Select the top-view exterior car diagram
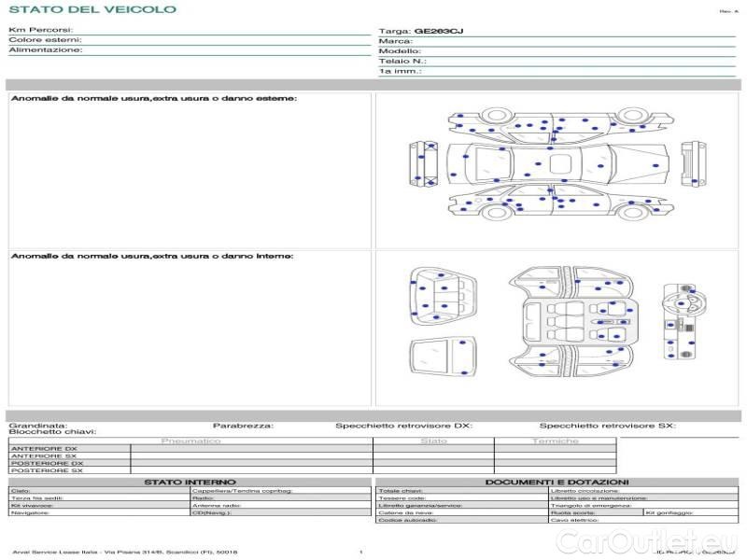Screen dimensions: 747x560 point(557,164)
